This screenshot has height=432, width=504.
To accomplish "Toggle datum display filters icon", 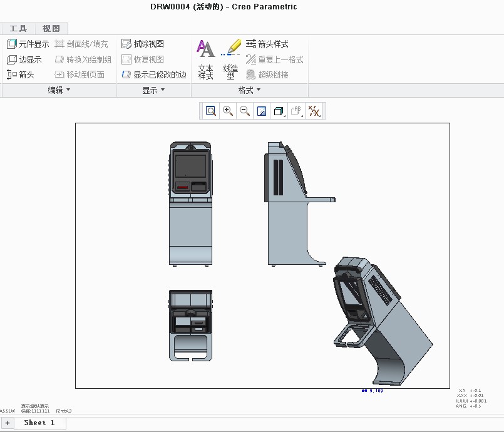I will [x=314, y=111].
